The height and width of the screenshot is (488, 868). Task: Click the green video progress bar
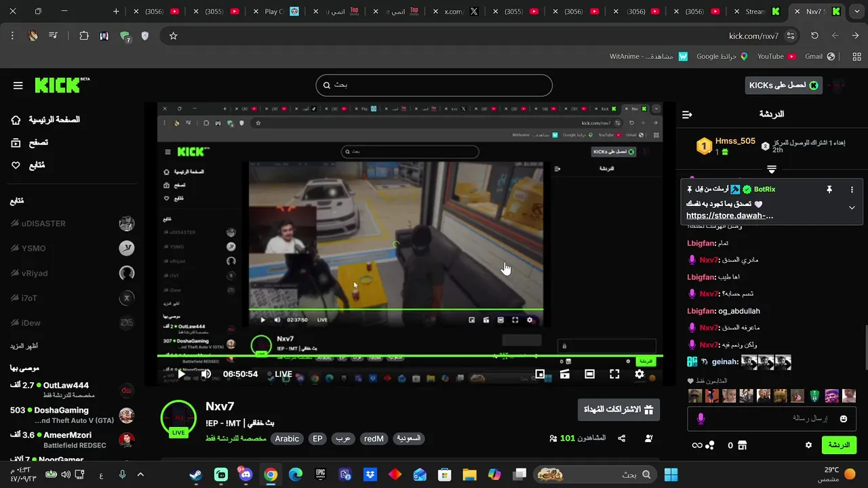(x=410, y=356)
